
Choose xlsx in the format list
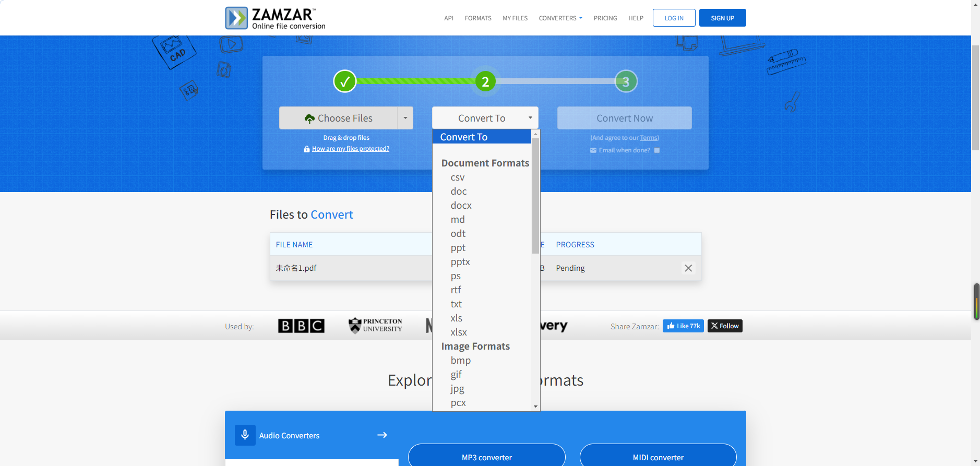pyautogui.click(x=459, y=332)
